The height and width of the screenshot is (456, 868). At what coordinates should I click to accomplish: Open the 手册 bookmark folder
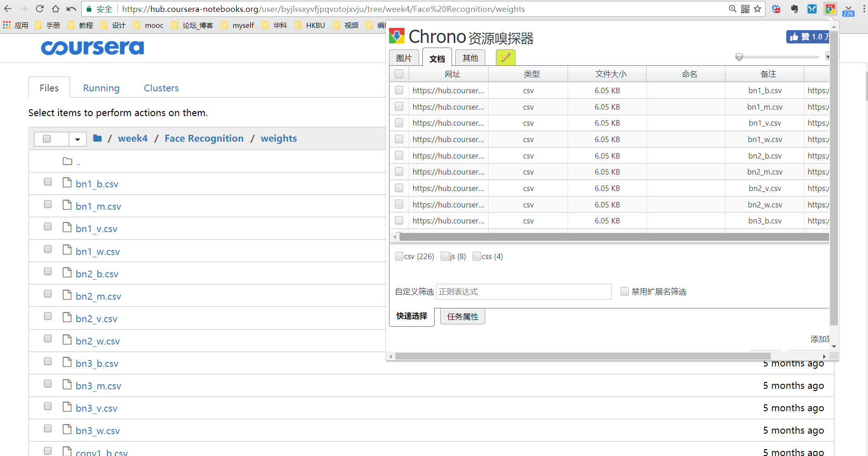tap(47, 25)
